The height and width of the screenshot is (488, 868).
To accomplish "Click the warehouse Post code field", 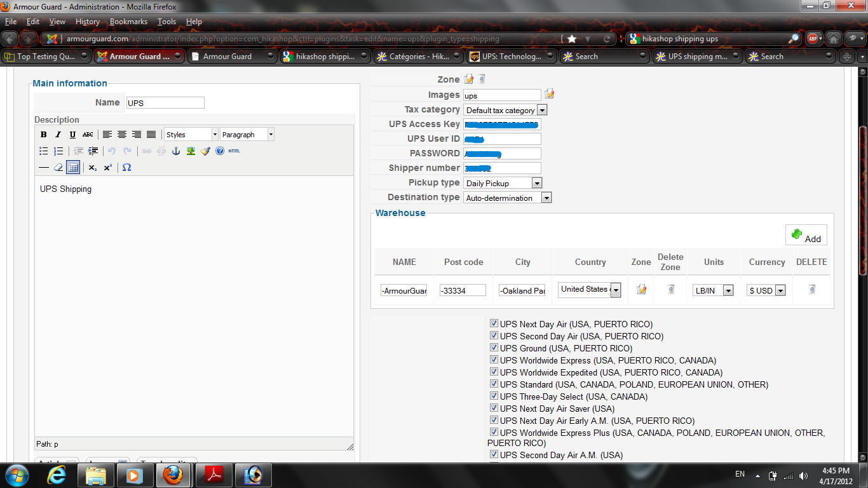I will pyautogui.click(x=463, y=290).
